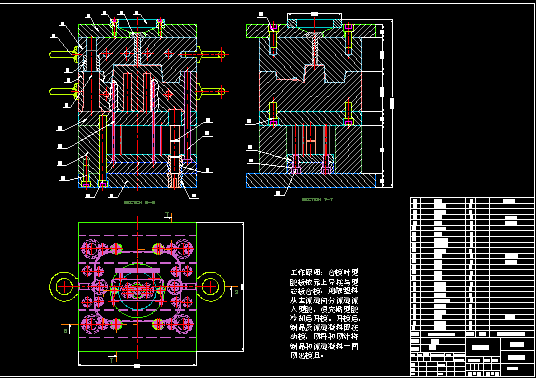Click the SECTION B-B caption label

[x=139, y=202]
